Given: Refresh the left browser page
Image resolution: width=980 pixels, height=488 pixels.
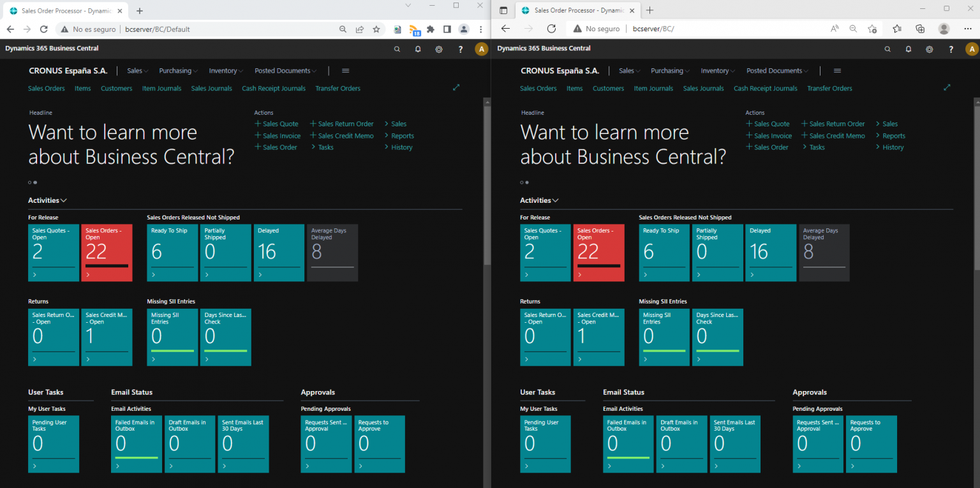Looking at the screenshot, I should click(43, 29).
